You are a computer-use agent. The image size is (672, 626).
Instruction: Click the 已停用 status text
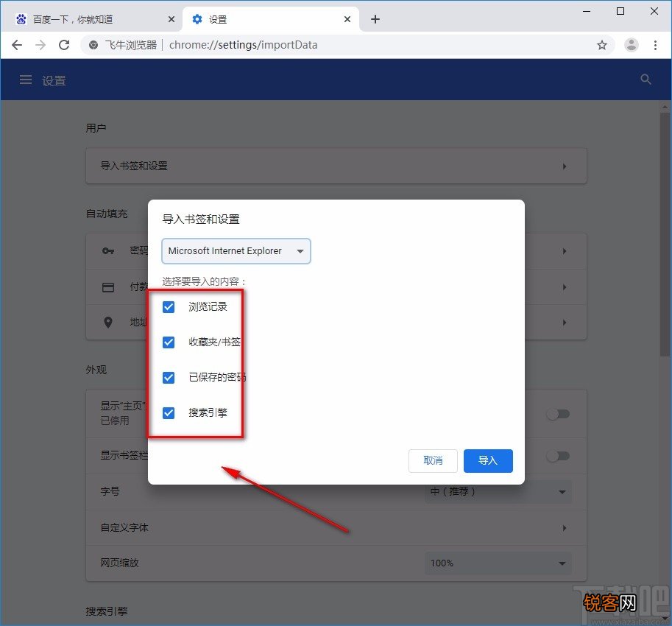(x=114, y=421)
